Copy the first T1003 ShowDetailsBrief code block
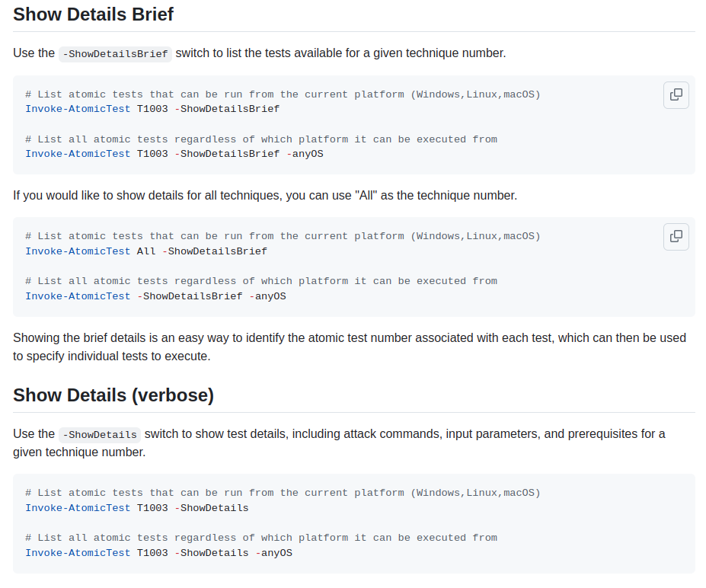Screen dimensions: 706x588 [676, 95]
